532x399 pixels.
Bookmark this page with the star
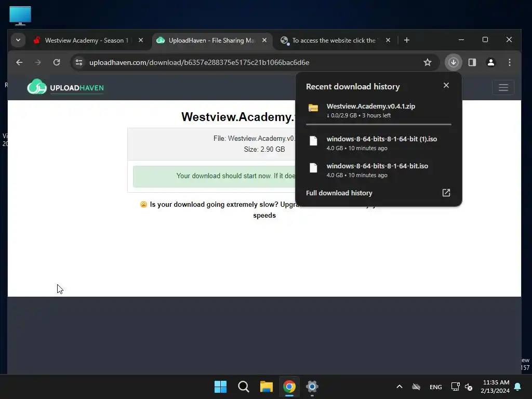[428, 62]
